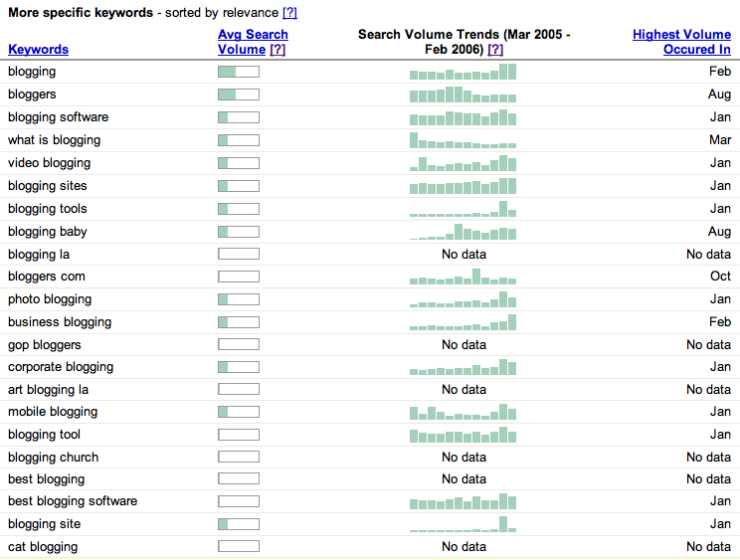Click the trend chart for 'blogging' row
The image size is (740, 560).
pos(462,72)
